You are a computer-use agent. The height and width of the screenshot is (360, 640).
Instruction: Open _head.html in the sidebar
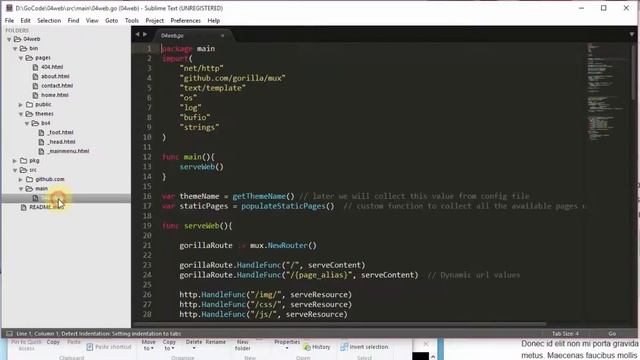tap(61, 142)
